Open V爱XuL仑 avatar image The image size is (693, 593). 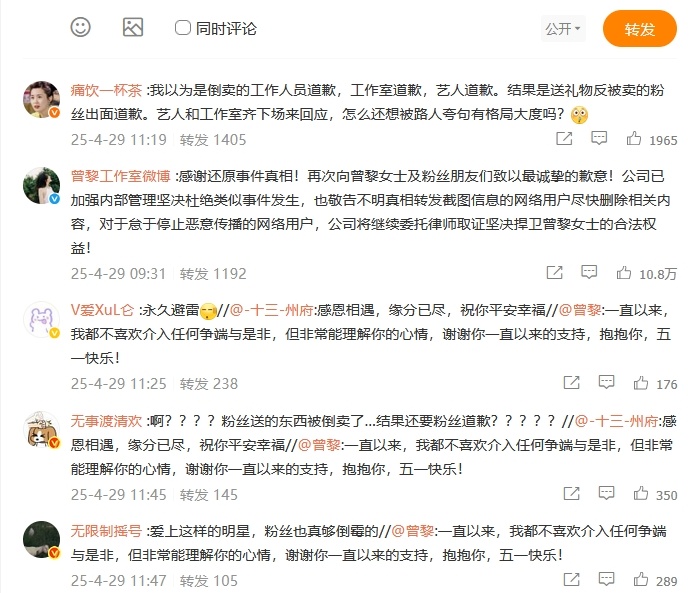(x=42, y=319)
